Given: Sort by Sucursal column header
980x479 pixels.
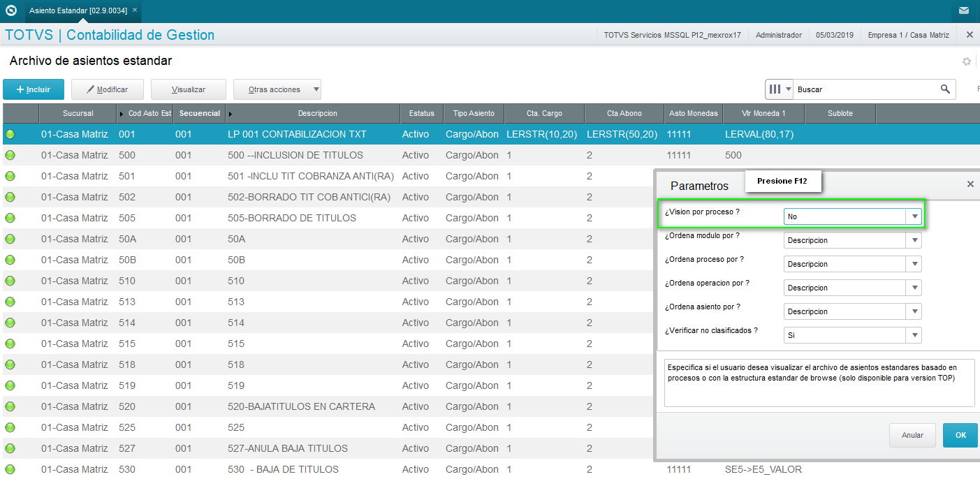Looking at the screenshot, I should click(x=78, y=113).
